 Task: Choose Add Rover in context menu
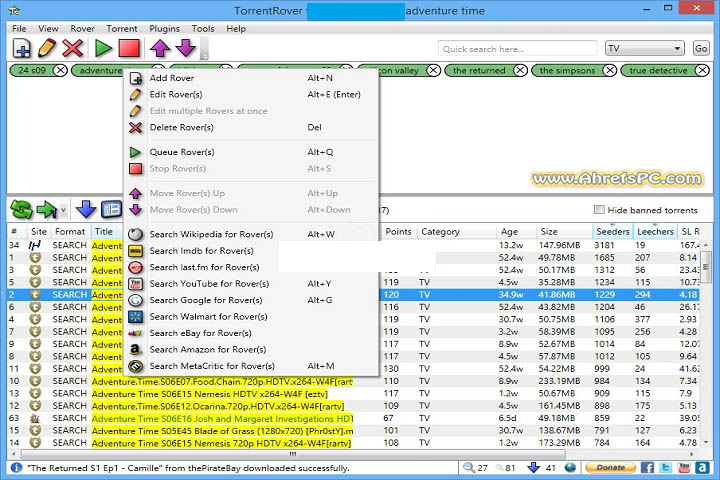[x=251, y=78]
